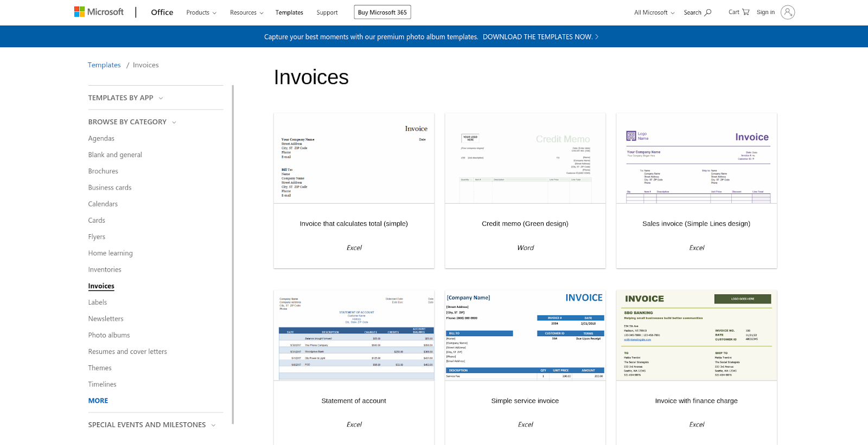The height and width of the screenshot is (445, 868).
Task: Open the Products dropdown menu
Action: pos(201,12)
